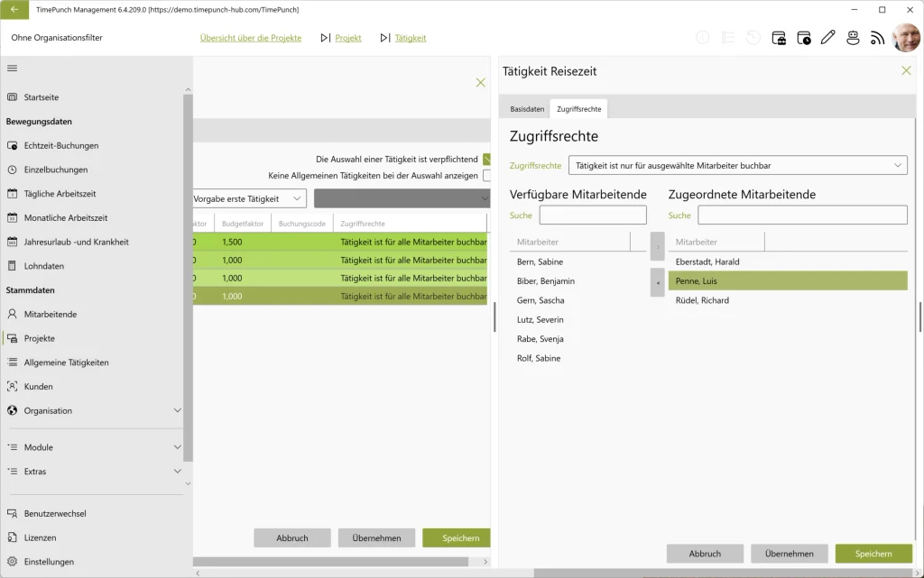Open Mitarbeitende in the sidebar
924x578 pixels.
pyautogui.click(x=51, y=315)
